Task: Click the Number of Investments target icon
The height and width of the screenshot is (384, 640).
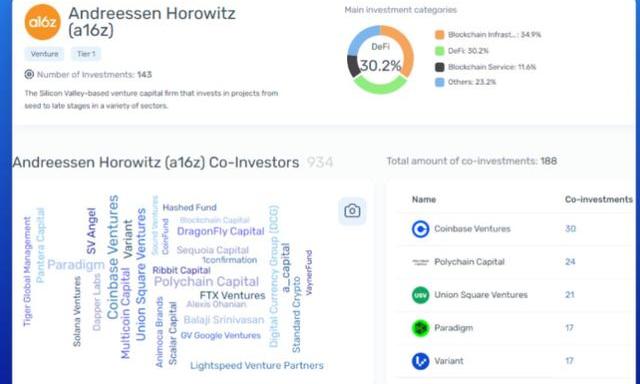Action: click(x=29, y=74)
